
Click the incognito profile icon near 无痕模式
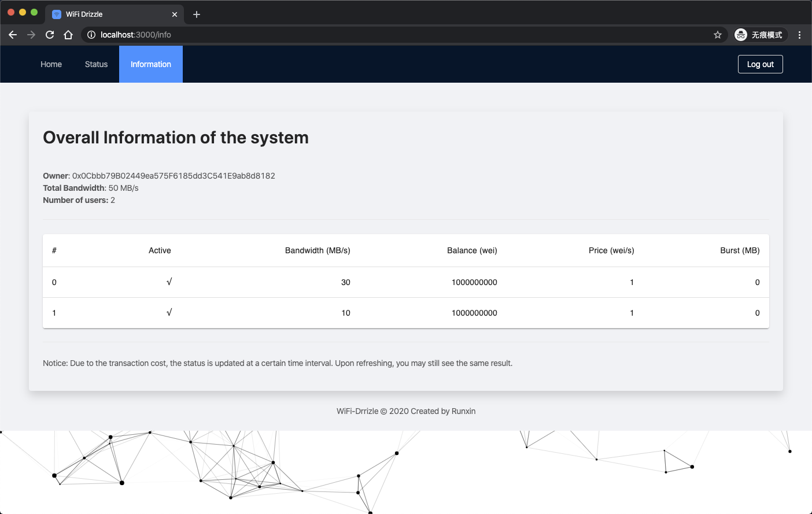coord(740,35)
